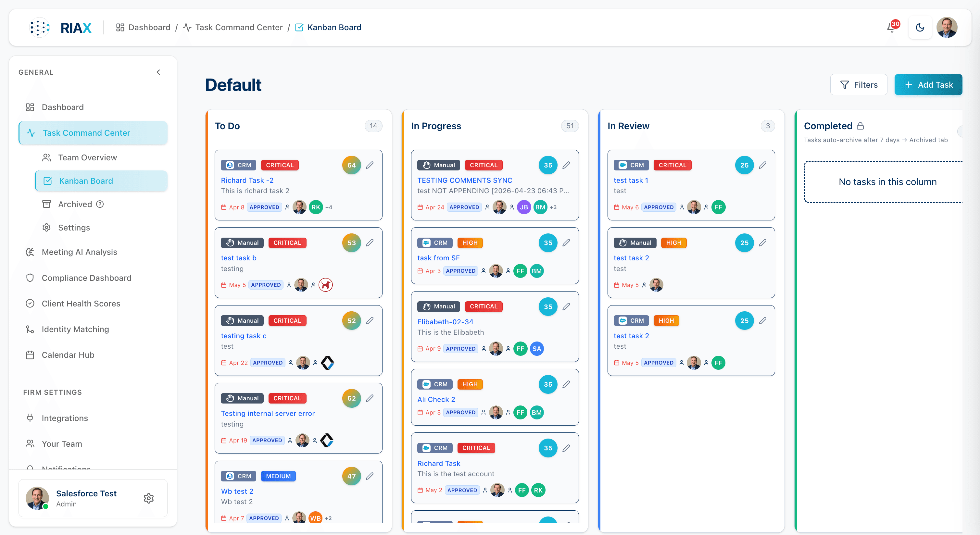Toggle dark mode with the moon icon

pos(920,27)
